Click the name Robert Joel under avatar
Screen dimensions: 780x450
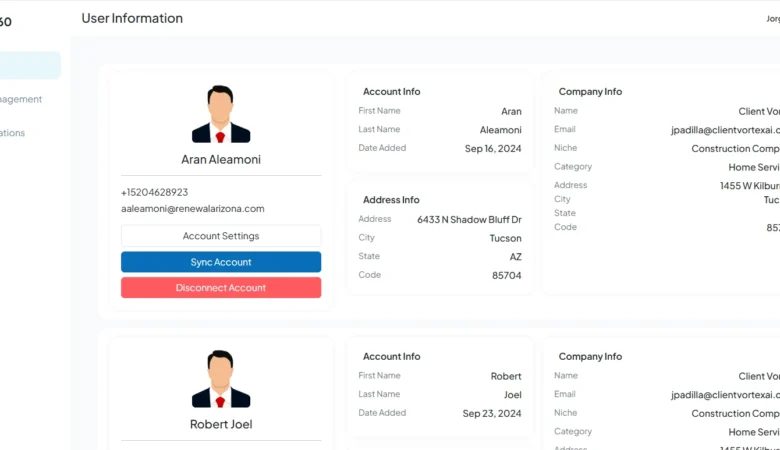coord(221,424)
